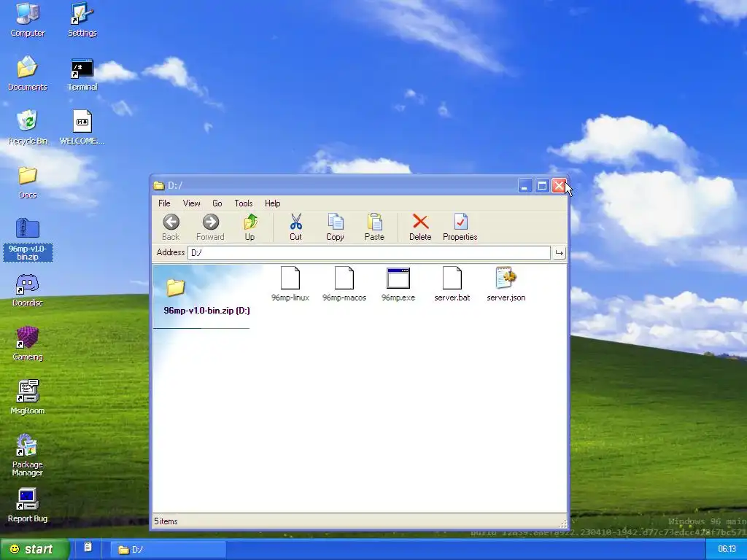Open the Help menu
The width and height of the screenshot is (747, 560).
273,203
